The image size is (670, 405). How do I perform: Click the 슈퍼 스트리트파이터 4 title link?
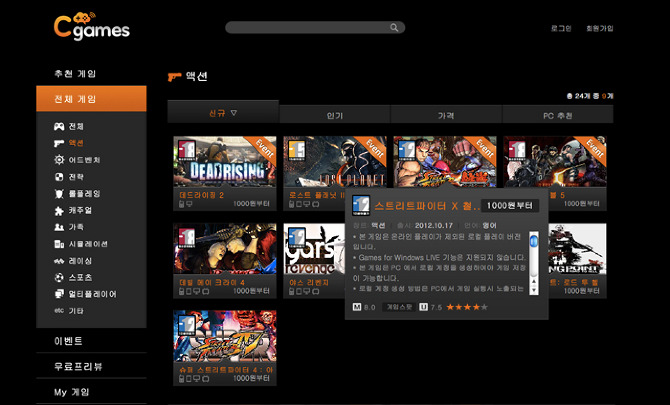click(226, 370)
